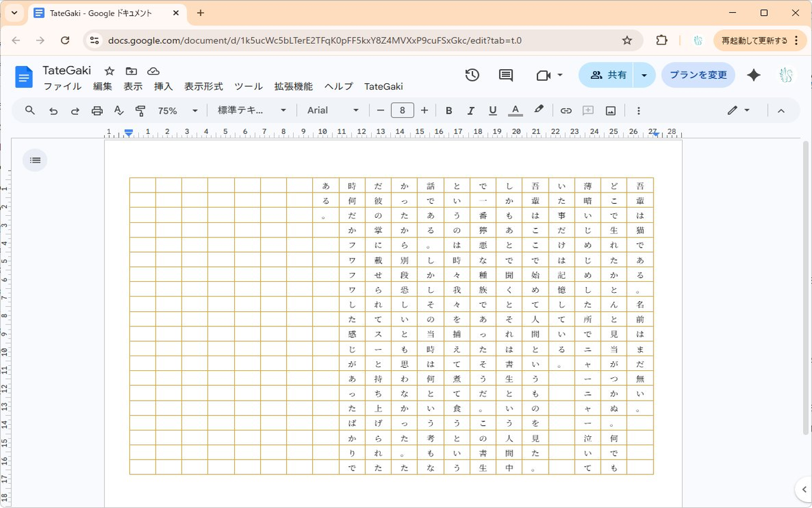Show the document outline
Screen dimensions: 812x508
pyautogui.click(x=35, y=160)
